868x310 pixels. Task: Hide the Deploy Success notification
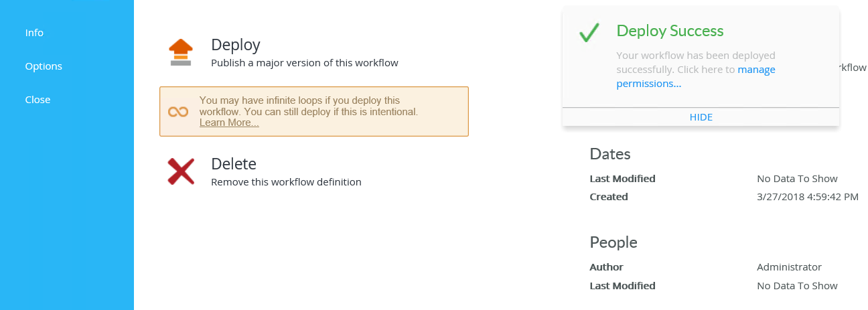click(701, 117)
